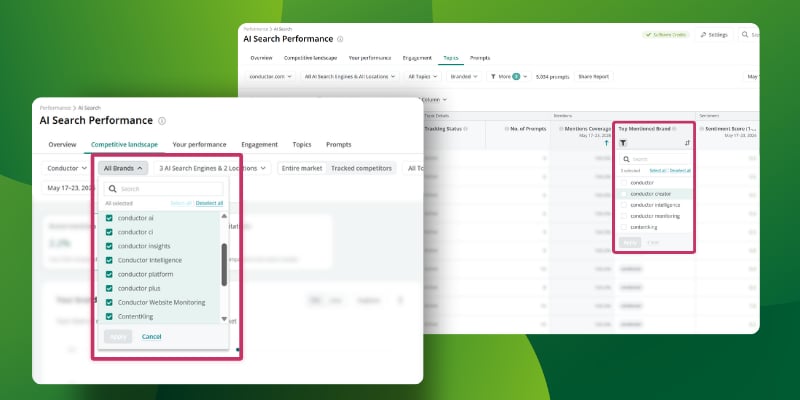The width and height of the screenshot is (800, 400).
Task: Click Deselect all link in All Brands dropdown
Action: click(x=209, y=203)
